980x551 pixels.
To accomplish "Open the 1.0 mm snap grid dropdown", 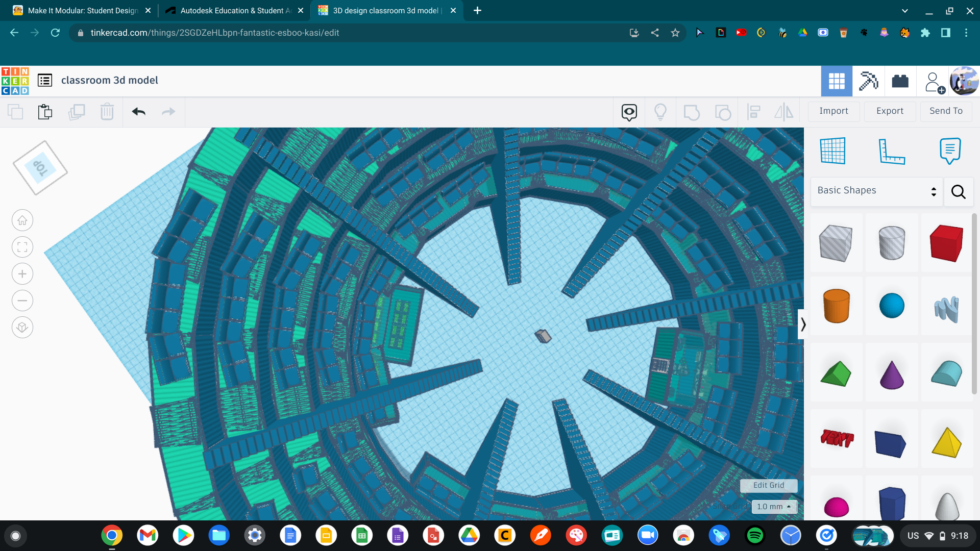I will 774,507.
